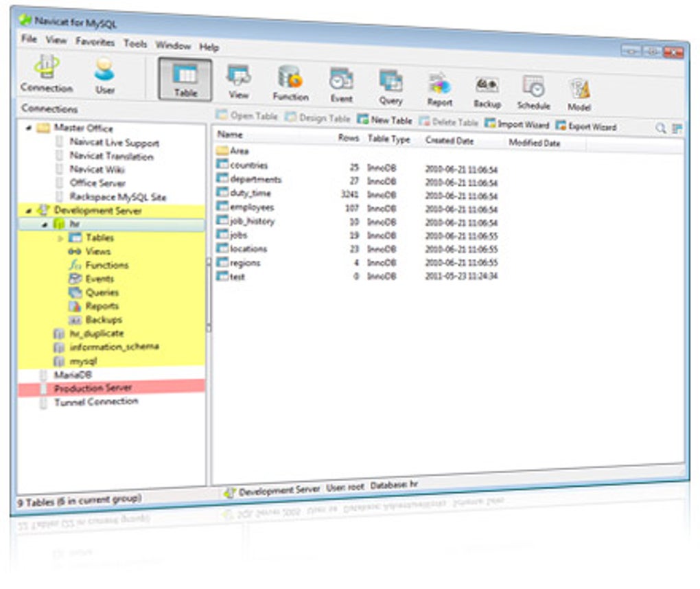The image size is (700, 589).
Task: Select the Views node
Action: (x=97, y=251)
